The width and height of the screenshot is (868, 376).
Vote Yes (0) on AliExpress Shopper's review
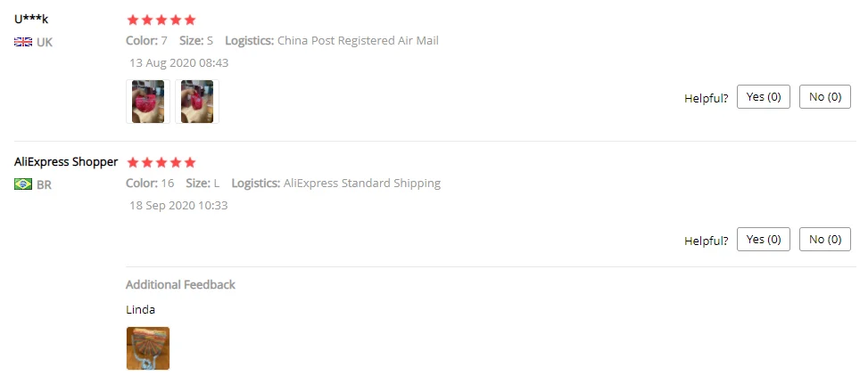pos(763,240)
